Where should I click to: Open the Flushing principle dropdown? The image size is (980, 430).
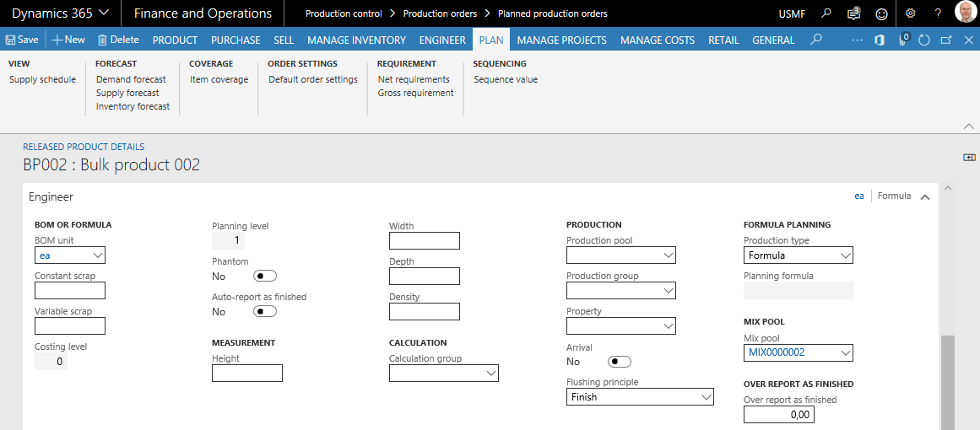point(707,397)
